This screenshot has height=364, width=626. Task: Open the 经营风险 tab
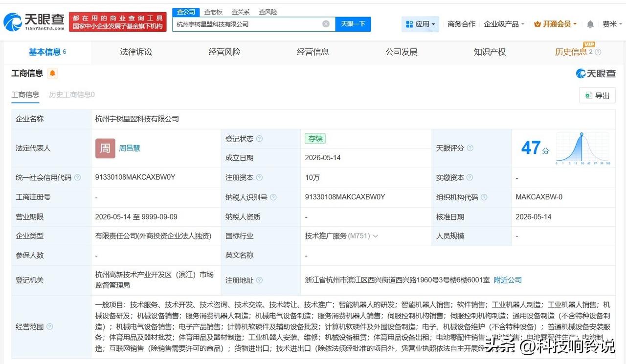point(224,52)
